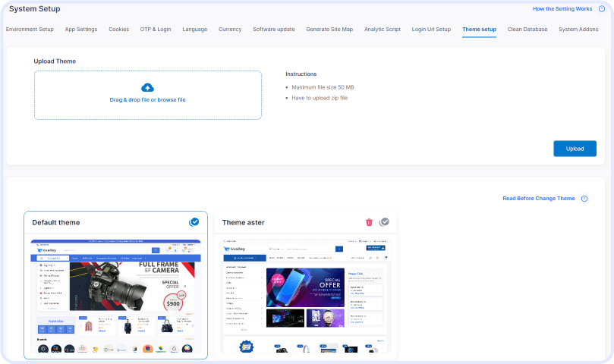This screenshot has width=614, height=364.
Task: Click the info icon beside How the Setting Works
Action: click(602, 8)
